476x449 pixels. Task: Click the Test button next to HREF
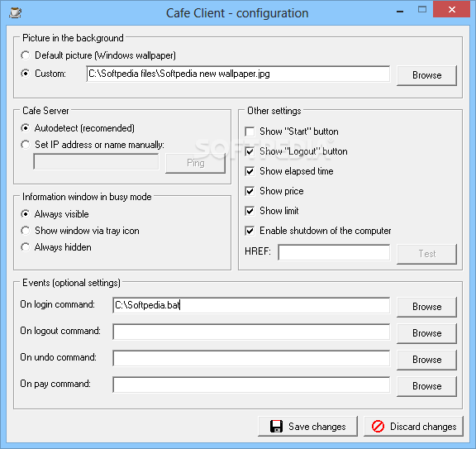(x=426, y=254)
